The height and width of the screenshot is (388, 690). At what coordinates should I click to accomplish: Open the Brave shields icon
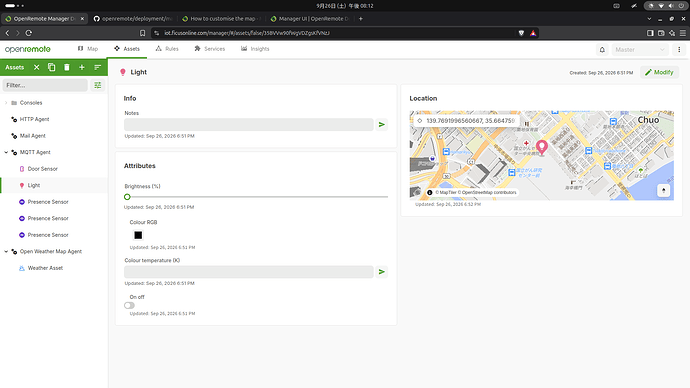click(521, 33)
